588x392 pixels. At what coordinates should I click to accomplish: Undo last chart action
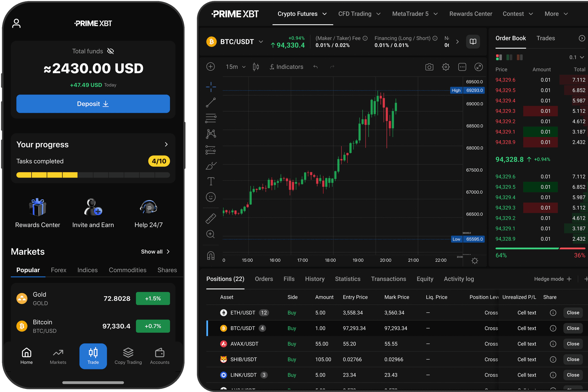315,67
